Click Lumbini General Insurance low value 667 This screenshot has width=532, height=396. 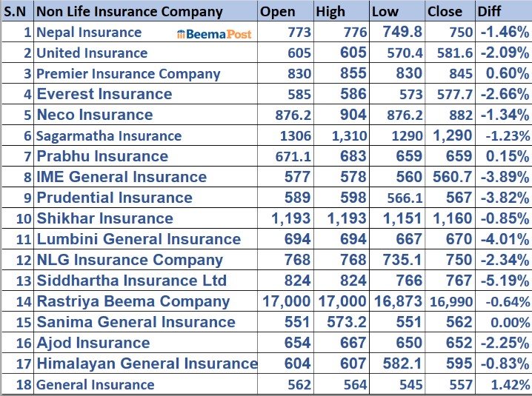[407, 239]
